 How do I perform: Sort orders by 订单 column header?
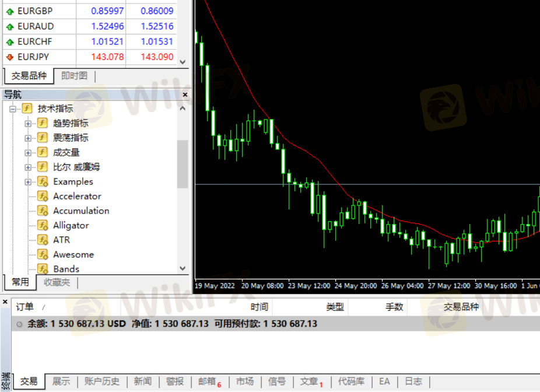(x=25, y=307)
